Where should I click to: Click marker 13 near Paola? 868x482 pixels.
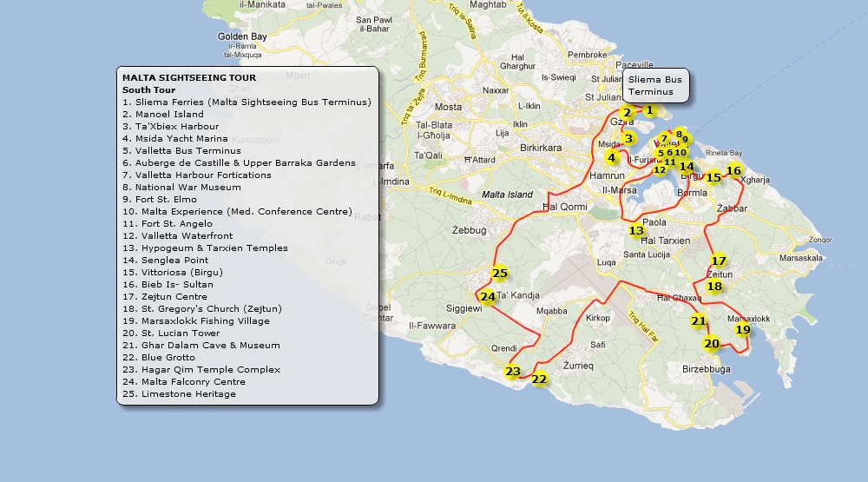click(x=636, y=230)
